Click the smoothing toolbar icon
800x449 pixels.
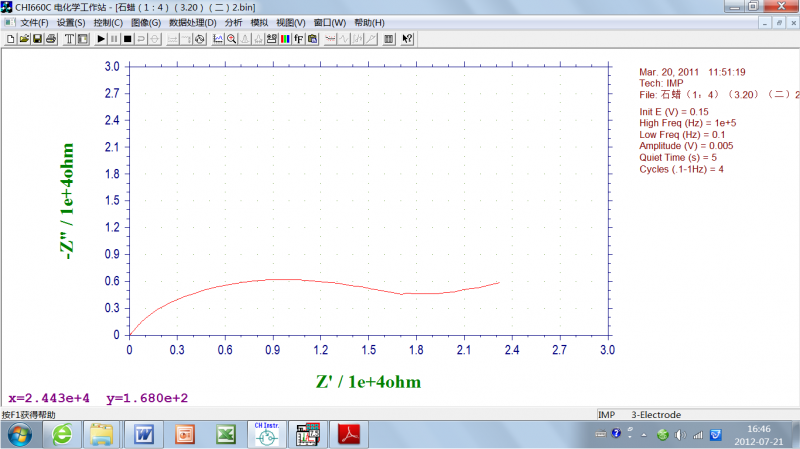[x=330, y=39]
